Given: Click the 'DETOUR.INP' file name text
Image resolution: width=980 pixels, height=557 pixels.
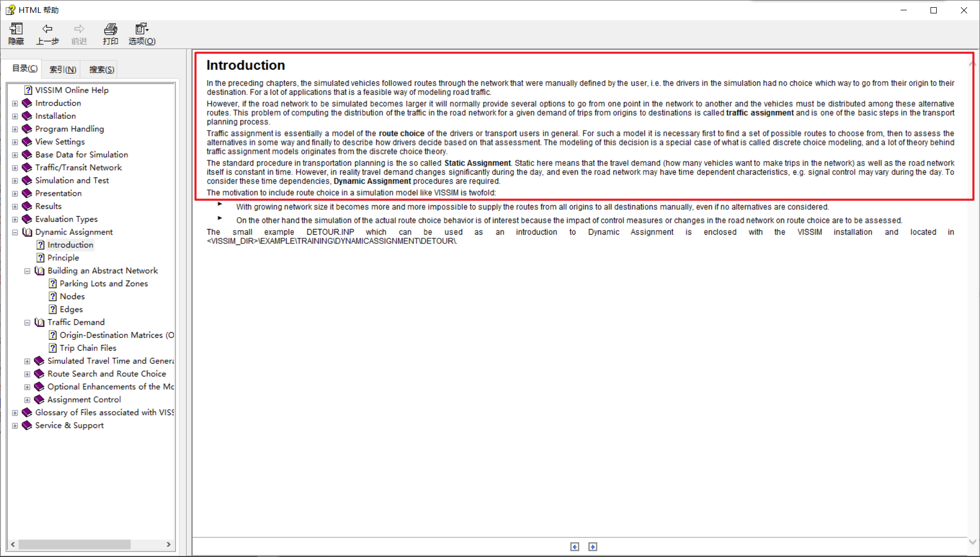Looking at the screenshot, I should point(330,232).
